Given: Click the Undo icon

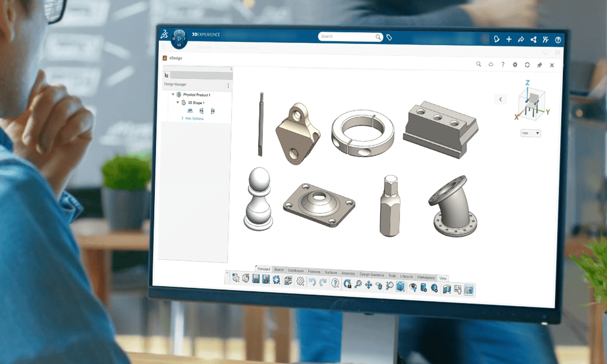Looking at the screenshot, I should 313,283.
